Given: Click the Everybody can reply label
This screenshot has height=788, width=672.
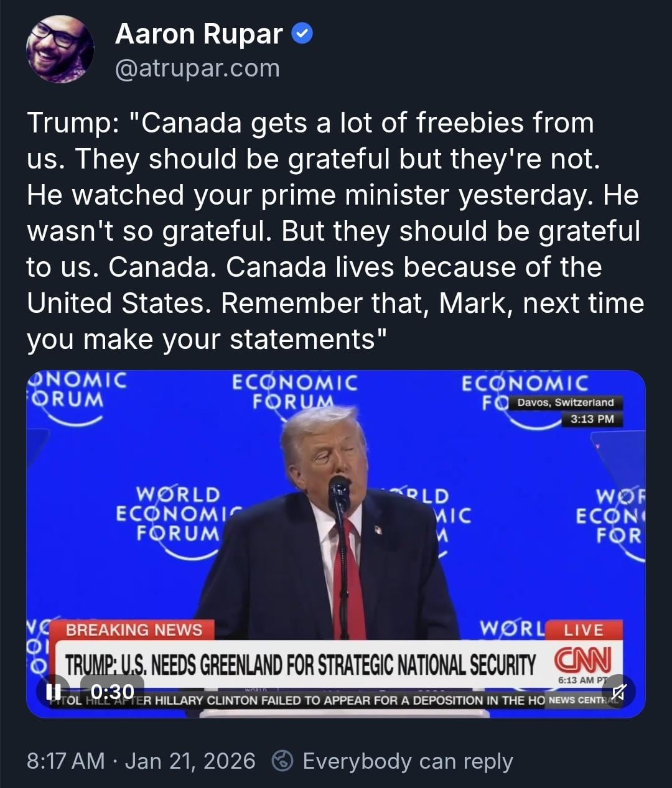Looking at the screenshot, I should click(408, 761).
